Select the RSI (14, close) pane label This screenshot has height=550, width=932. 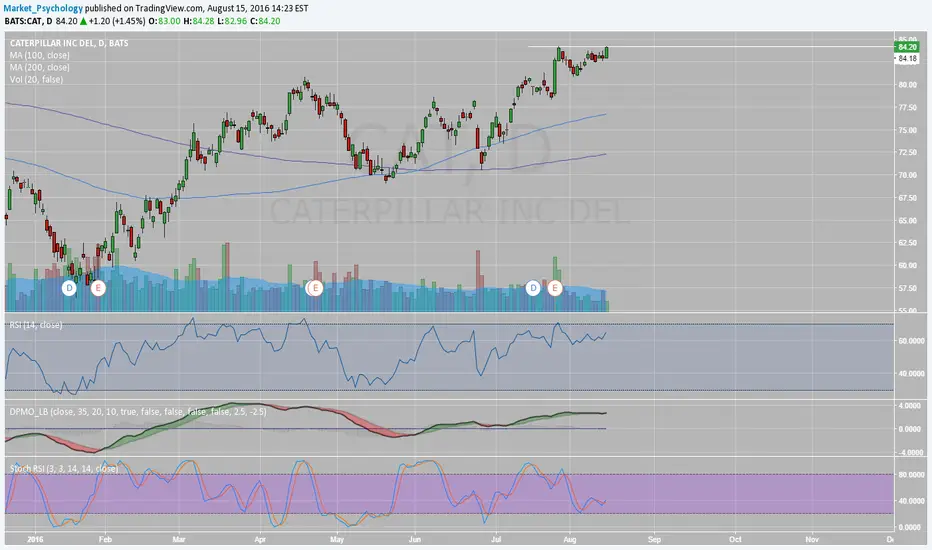tap(36, 325)
